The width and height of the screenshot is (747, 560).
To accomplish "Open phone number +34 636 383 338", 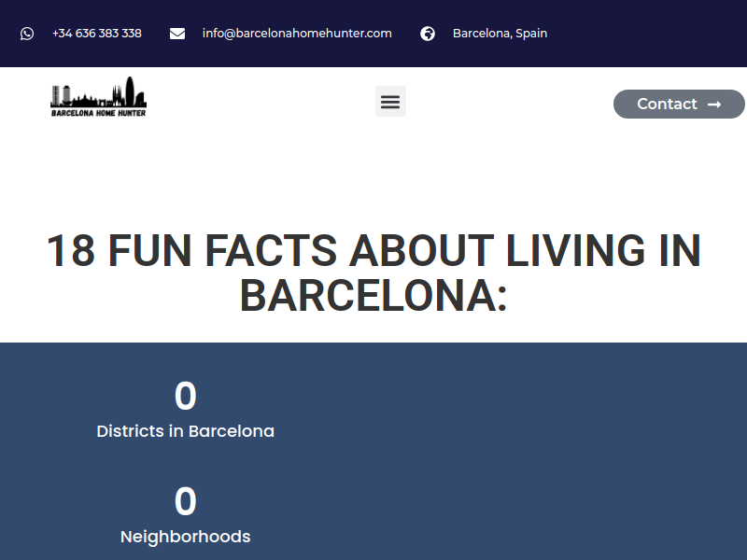I will (97, 34).
